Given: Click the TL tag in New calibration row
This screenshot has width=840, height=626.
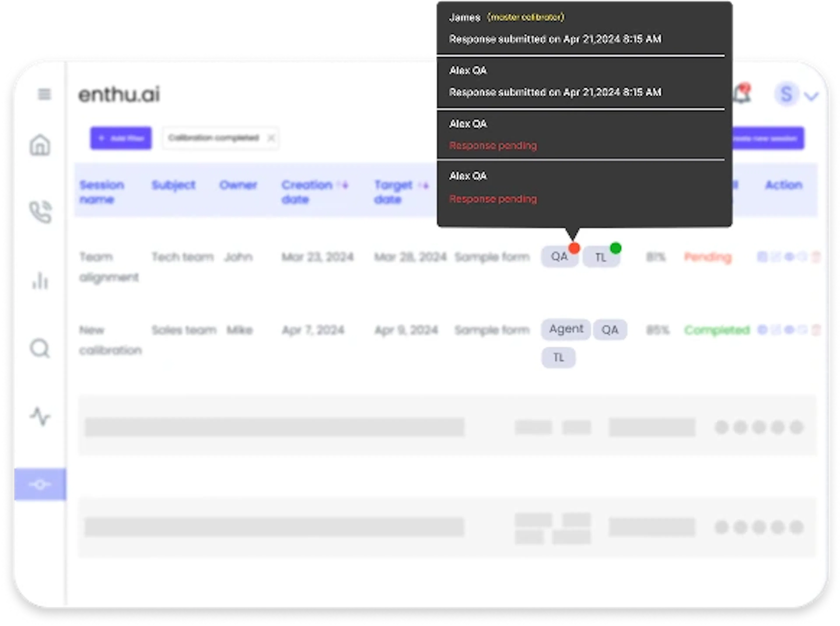Looking at the screenshot, I should pyautogui.click(x=558, y=358).
